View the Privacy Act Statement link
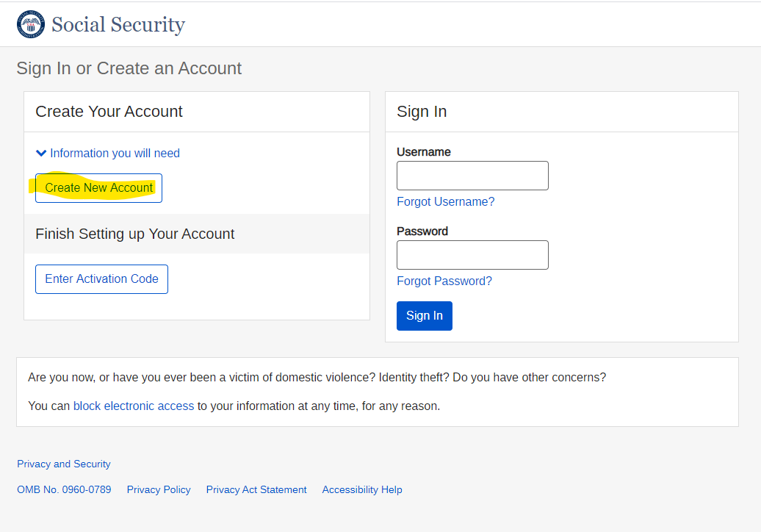761x532 pixels. (256, 489)
